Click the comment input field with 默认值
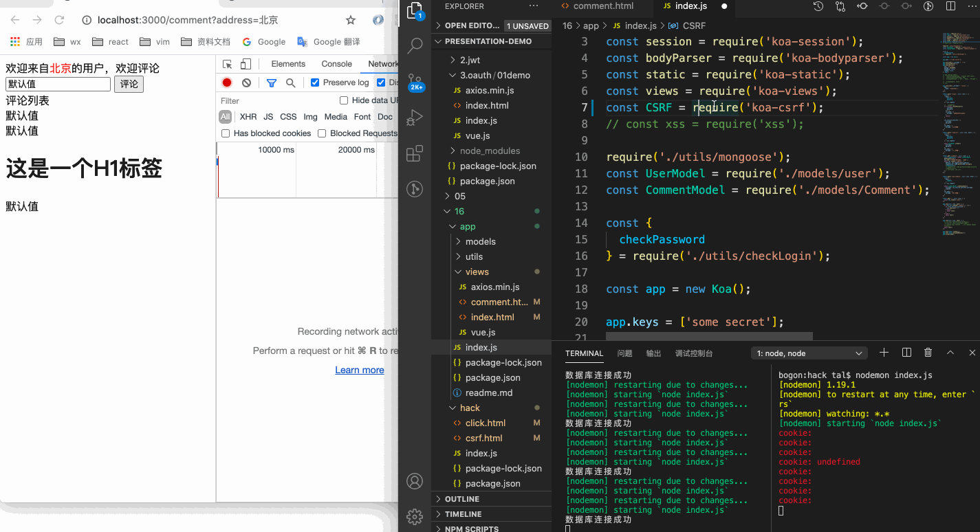The height and width of the screenshot is (532, 980). coord(58,84)
